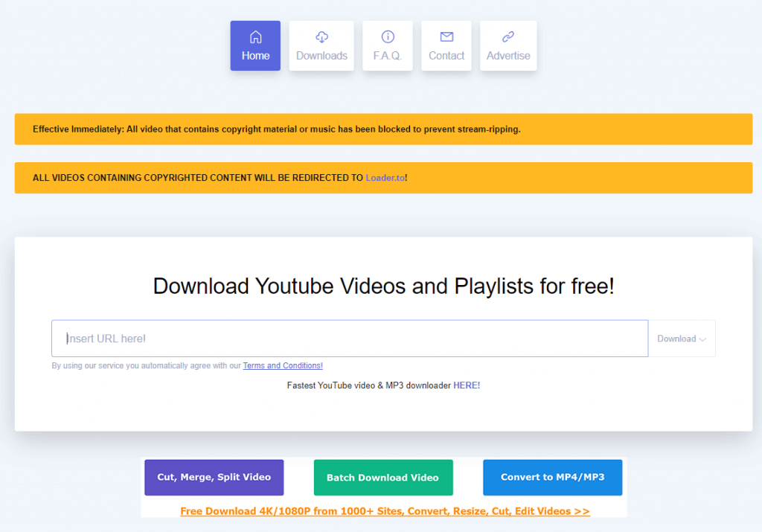Open the Download options chevron
Image resolution: width=762 pixels, height=532 pixels.
point(702,339)
